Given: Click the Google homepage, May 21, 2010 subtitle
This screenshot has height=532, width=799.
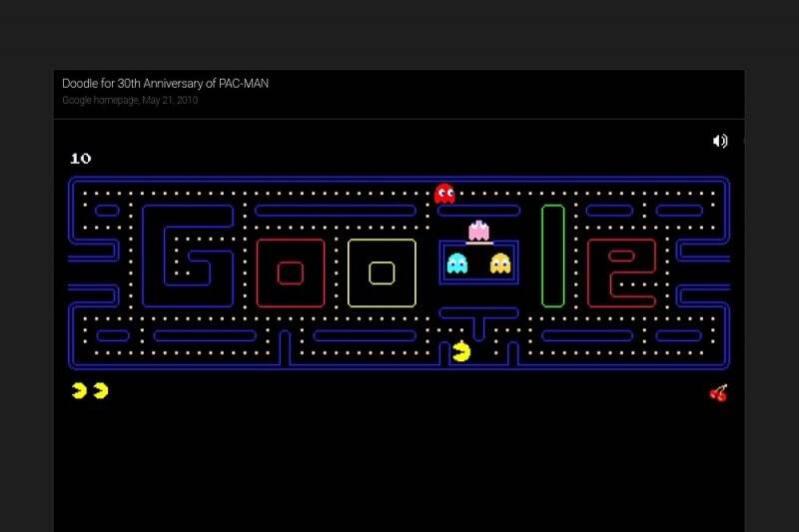Looking at the screenshot, I should [130, 100].
